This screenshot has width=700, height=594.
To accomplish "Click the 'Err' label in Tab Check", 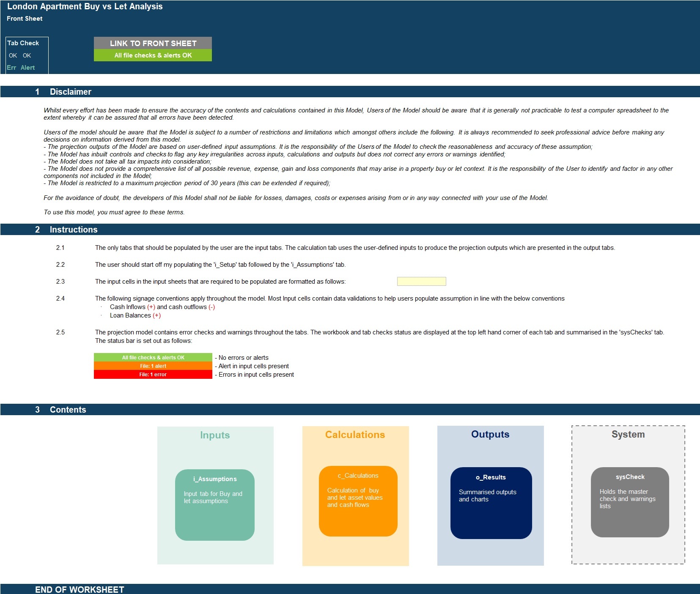I will 11,68.
